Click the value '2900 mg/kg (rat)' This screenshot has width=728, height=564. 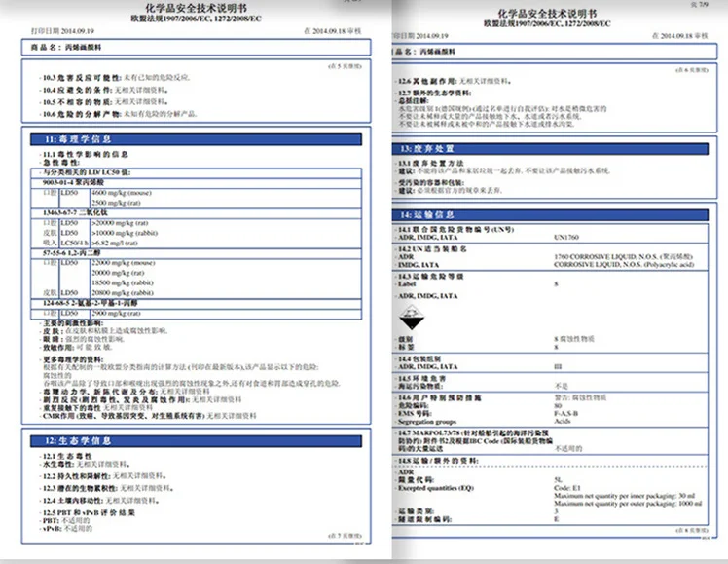coord(116,314)
